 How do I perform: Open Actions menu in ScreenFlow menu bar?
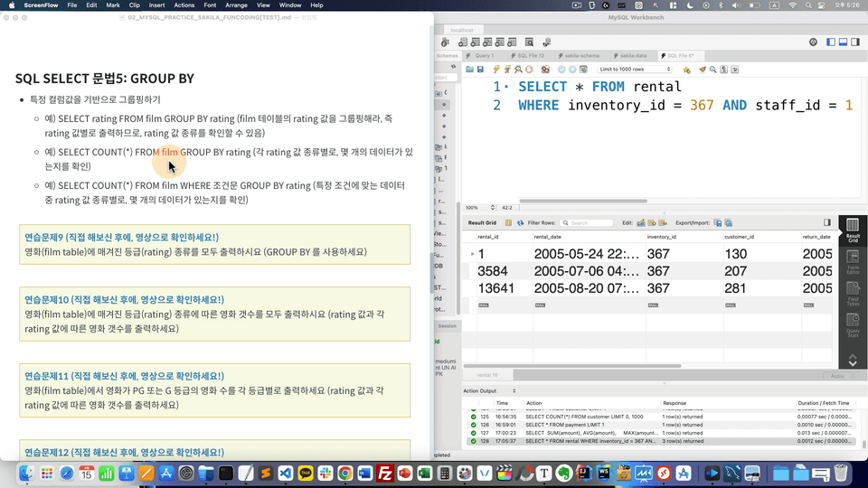click(184, 5)
